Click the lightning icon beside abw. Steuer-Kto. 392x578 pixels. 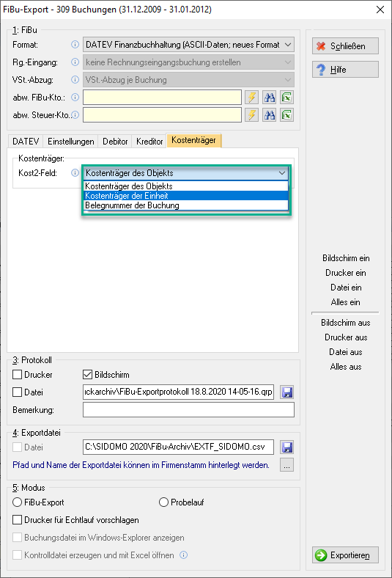(x=251, y=115)
